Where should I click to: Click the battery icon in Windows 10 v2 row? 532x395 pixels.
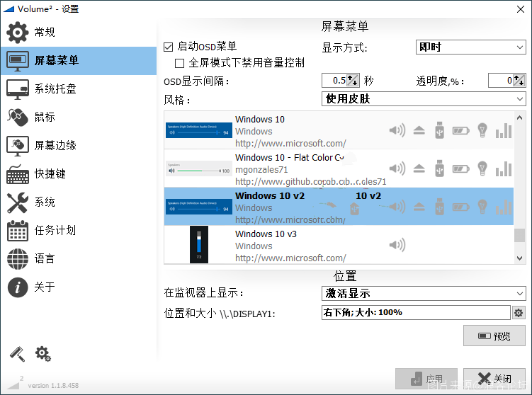460,207
